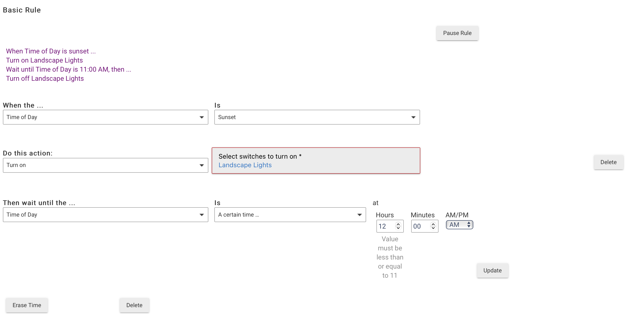Click the bottom Delete button near Erase Time
Screen dimensions: 644x322
[x=134, y=305]
